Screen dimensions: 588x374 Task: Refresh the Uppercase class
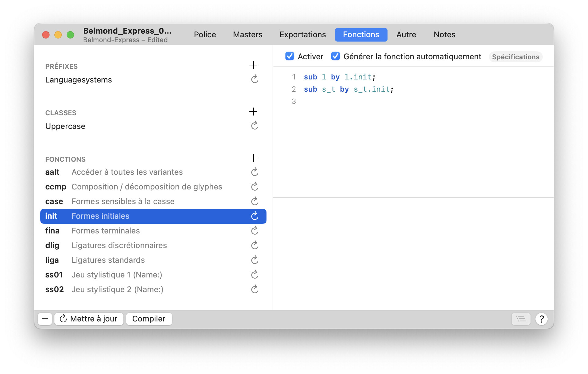tap(254, 126)
